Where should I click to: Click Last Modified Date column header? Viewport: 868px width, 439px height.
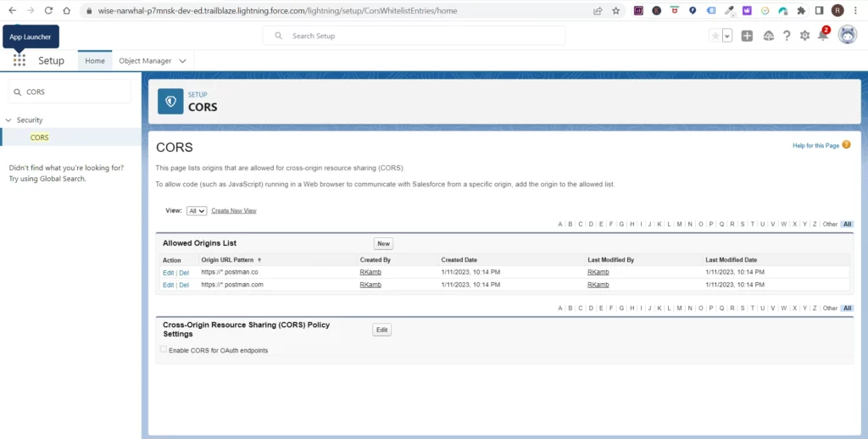click(731, 259)
